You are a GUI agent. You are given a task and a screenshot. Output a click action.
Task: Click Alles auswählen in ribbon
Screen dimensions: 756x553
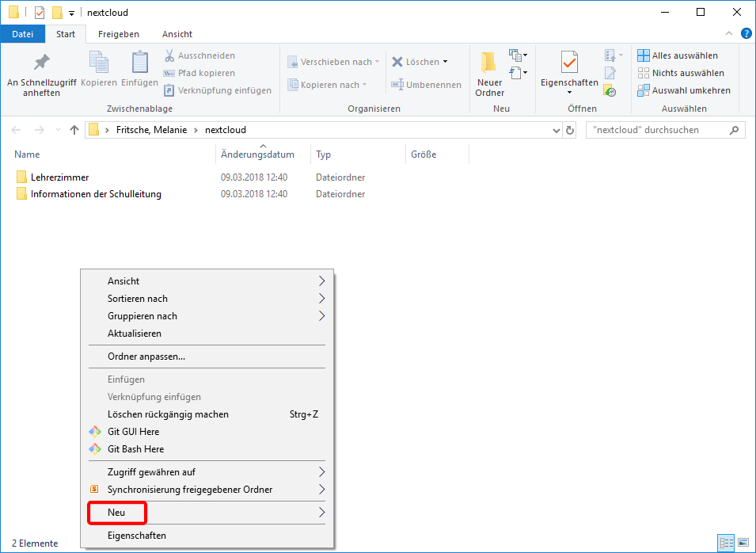(x=678, y=55)
